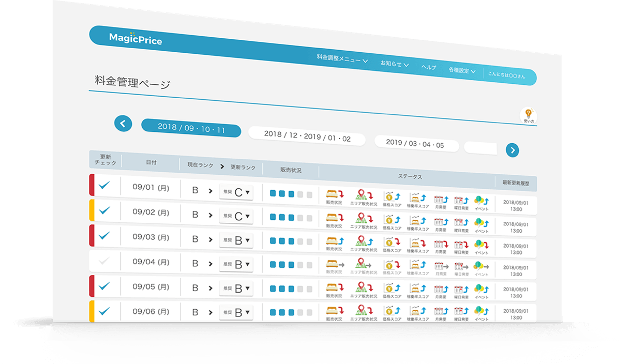Expand the 各種設定 menu

(x=462, y=70)
